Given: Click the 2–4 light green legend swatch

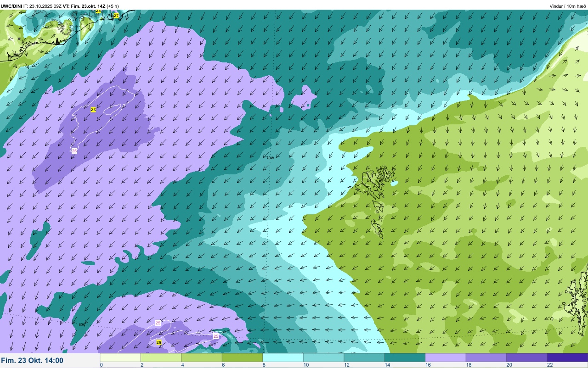Looking at the screenshot, I should [161, 357].
